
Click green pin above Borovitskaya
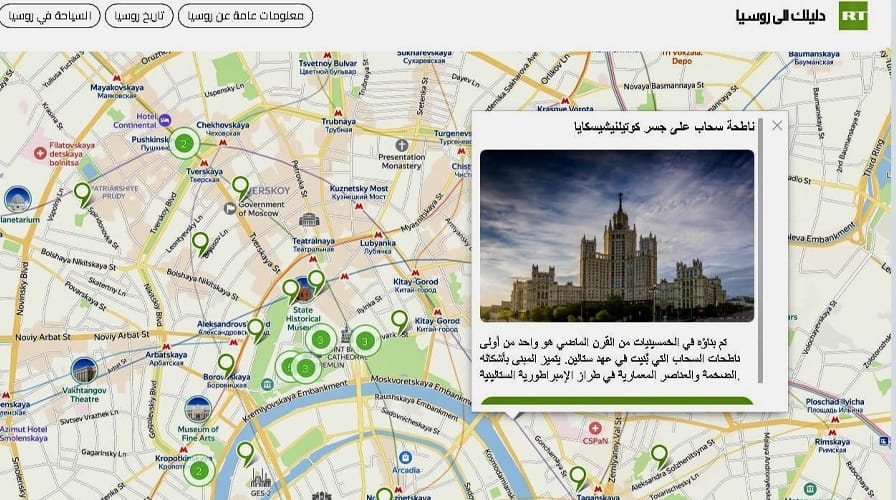226,366
